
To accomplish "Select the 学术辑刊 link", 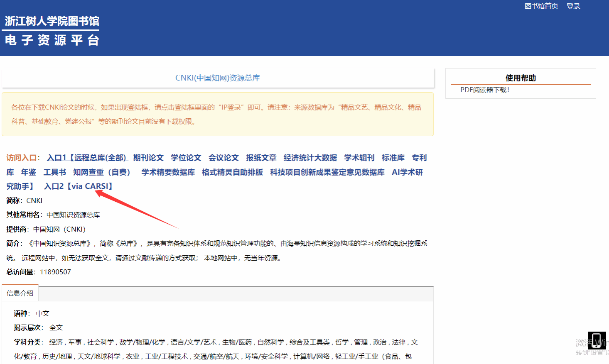I will 359,158.
